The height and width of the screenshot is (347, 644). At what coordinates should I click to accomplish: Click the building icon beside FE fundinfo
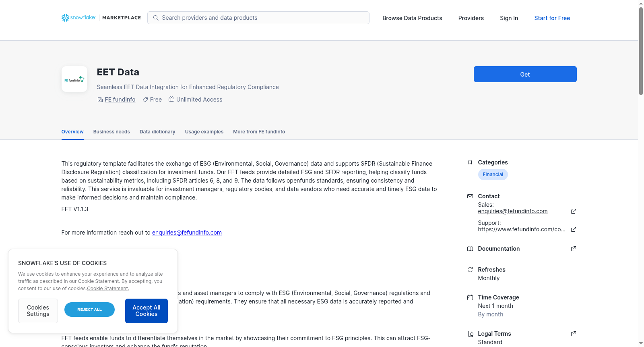(100, 100)
